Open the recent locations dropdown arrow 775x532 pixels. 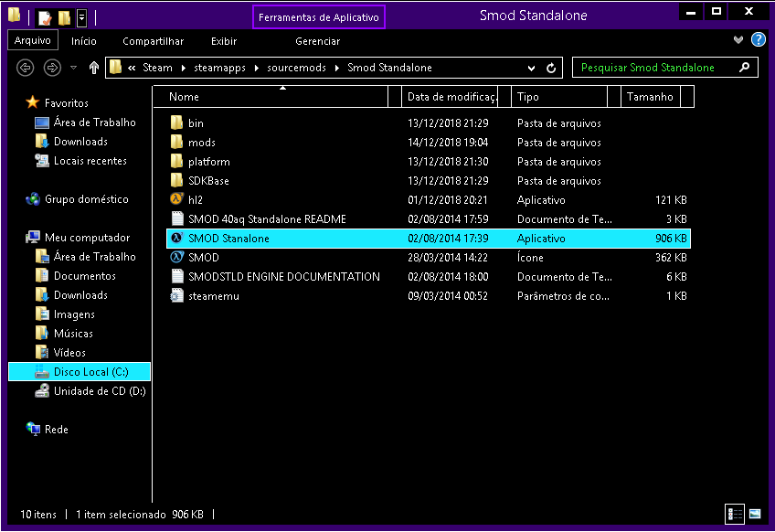pyautogui.click(x=74, y=68)
